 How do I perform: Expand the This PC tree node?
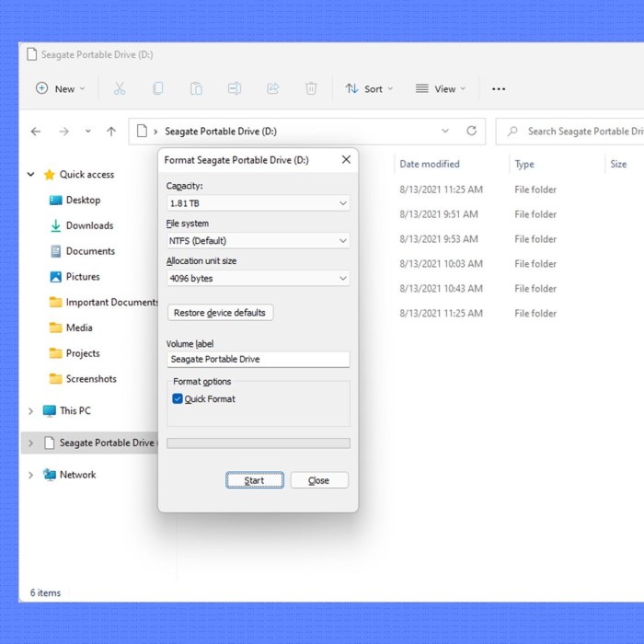coord(30,411)
